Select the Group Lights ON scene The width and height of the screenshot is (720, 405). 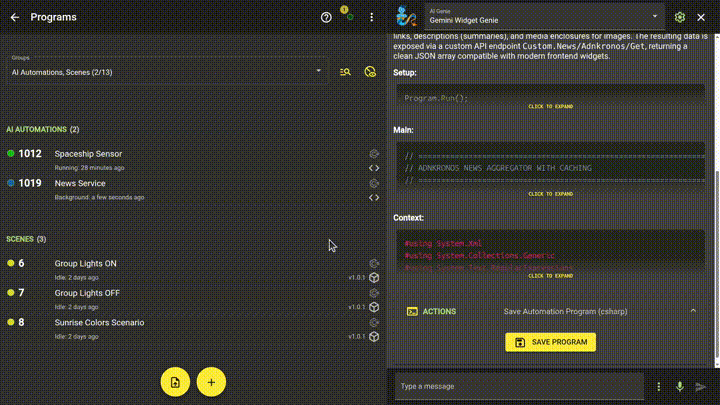[x=193, y=270]
